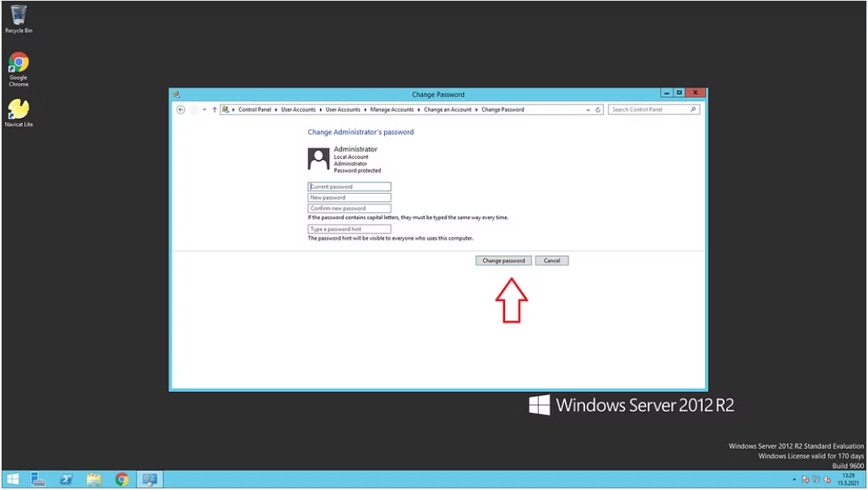Viewport: 868px width, 490px height.
Task: Click the Change password button
Action: point(503,260)
